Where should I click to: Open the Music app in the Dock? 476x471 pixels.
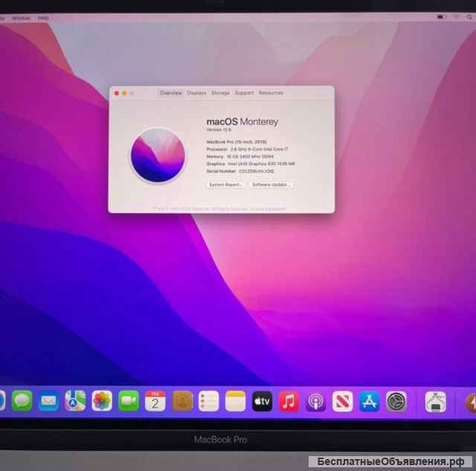click(x=289, y=401)
